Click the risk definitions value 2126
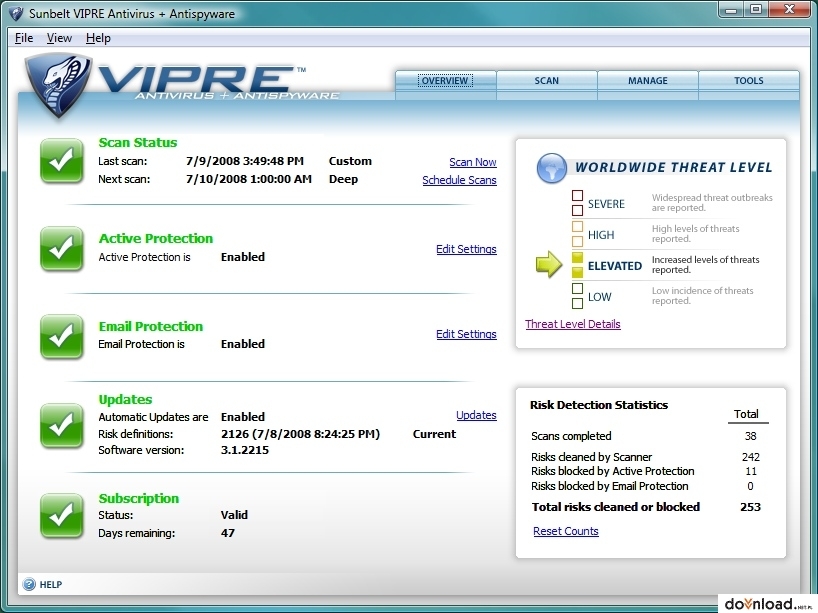The width and height of the screenshot is (818, 613). tap(300, 434)
